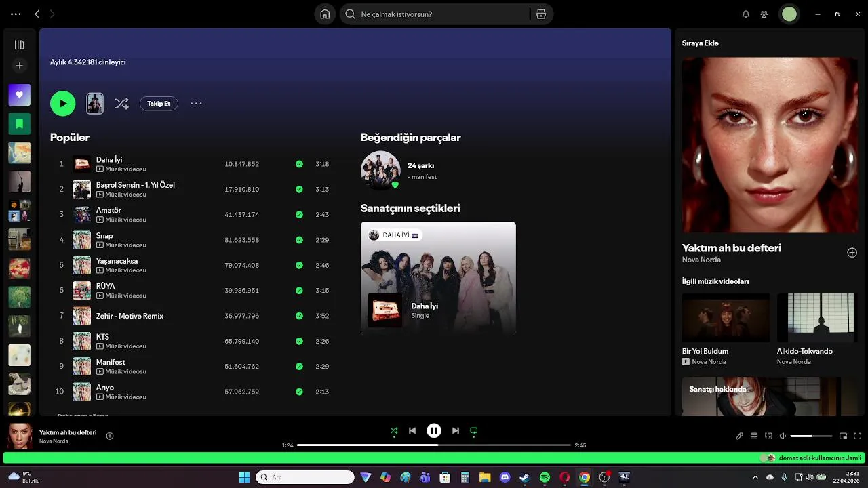Image resolution: width=868 pixels, height=488 pixels.
Task: Open artist more options ellipsis
Action: point(196,104)
